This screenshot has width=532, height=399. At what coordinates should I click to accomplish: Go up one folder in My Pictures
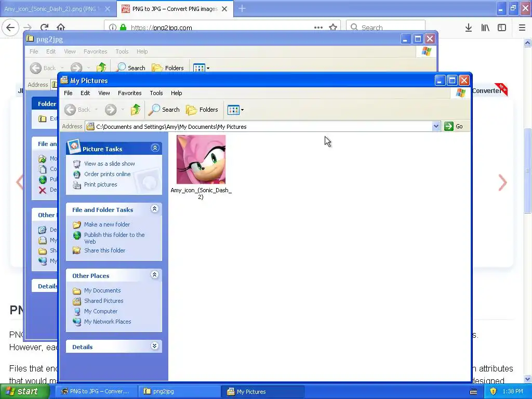(136, 110)
